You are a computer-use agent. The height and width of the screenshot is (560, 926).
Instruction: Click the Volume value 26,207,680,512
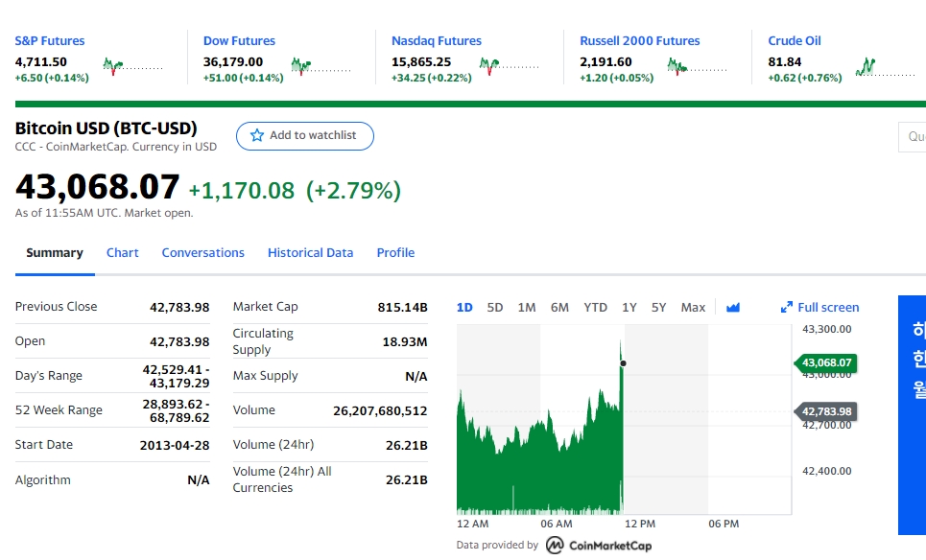[380, 410]
